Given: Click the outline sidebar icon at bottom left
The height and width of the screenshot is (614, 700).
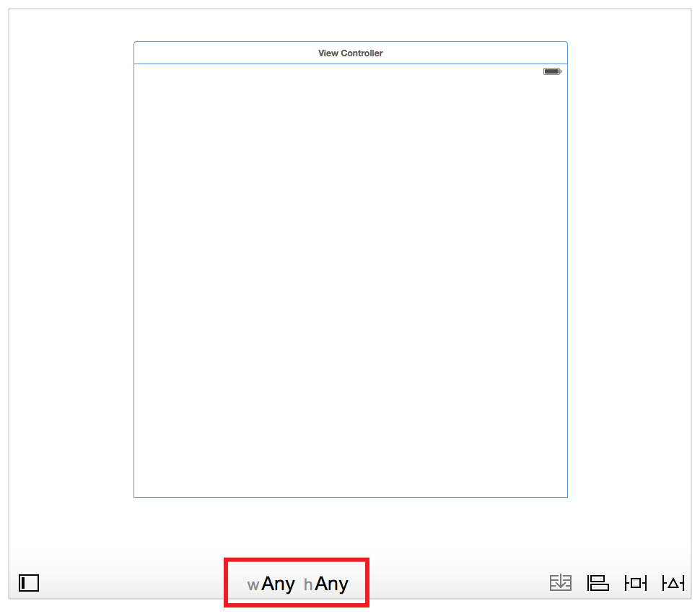Looking at the screenshot, I should click(28, 583).
